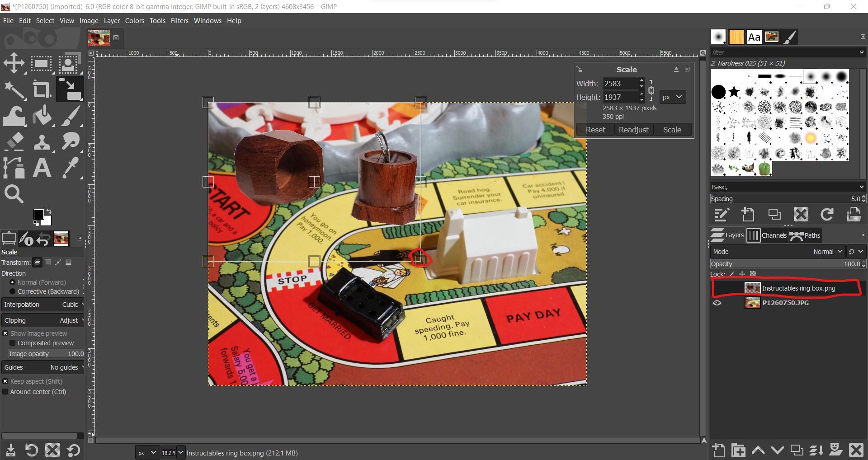868x460 pixels.
Task: Toggle Keep aspect (Shift) option
Action: click(x=5, y=381)
